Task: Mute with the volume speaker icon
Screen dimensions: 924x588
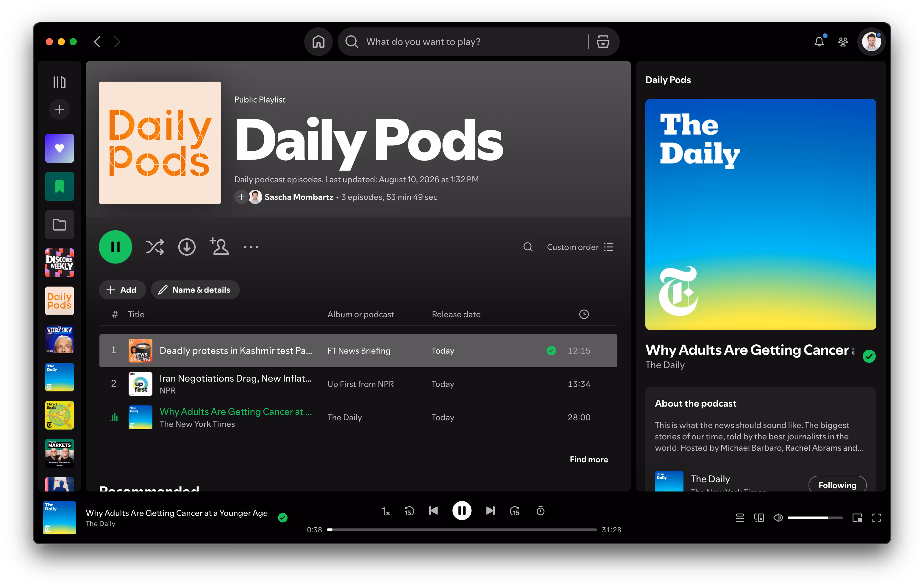Action: [x=778, y=518]
